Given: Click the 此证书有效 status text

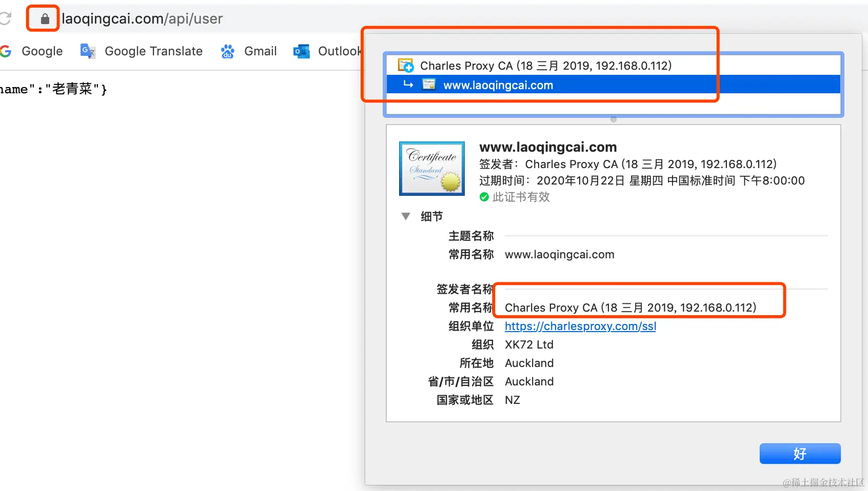Looking at the screenshot, I should coord(521,197).
